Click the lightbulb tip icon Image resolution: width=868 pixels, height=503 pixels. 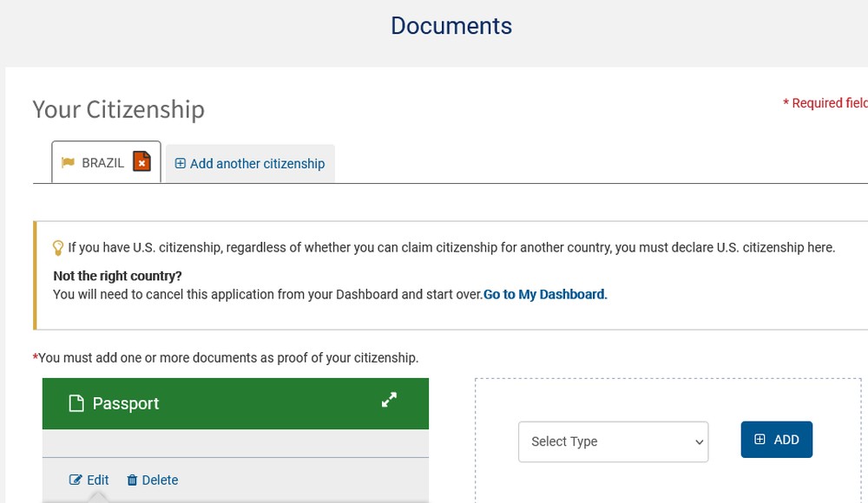(57, 248)
